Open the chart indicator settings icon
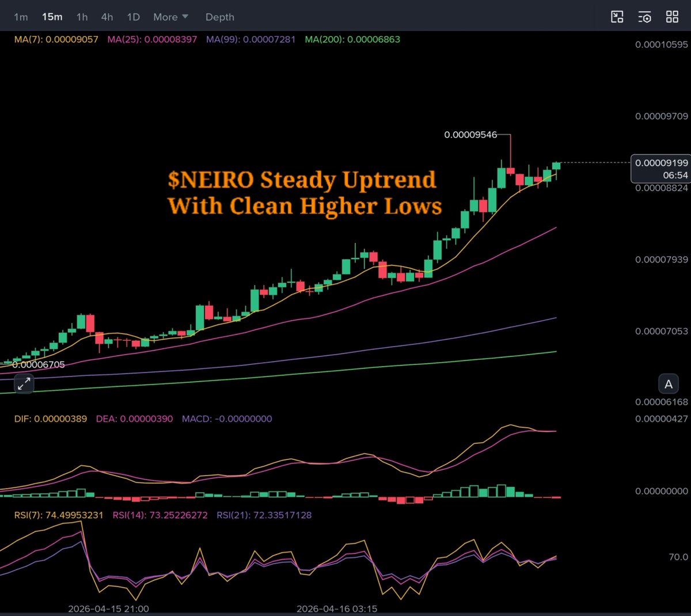The image size is (691, 616). click(x=644, y=17)
